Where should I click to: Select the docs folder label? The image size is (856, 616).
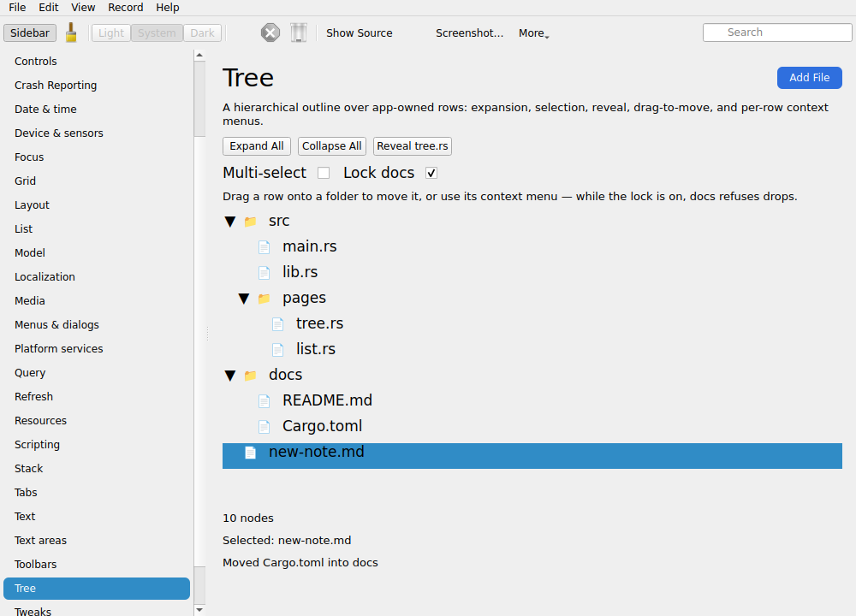286,376
